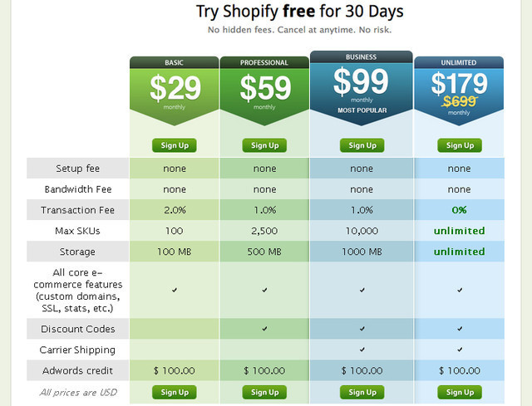The width and height of the screenshot is (532, 406).
Task: Click the top Sign Up button under Unlimited
Action: tap(460, 145)
